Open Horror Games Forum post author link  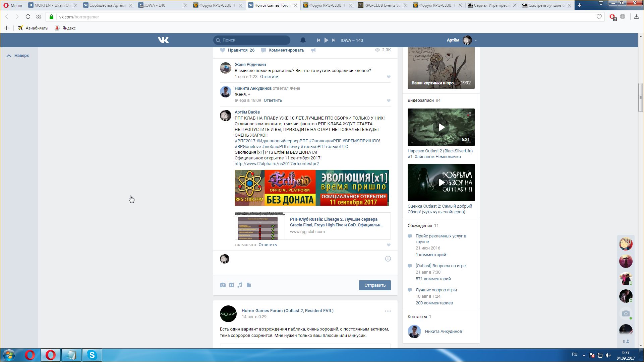pos(288,311)
